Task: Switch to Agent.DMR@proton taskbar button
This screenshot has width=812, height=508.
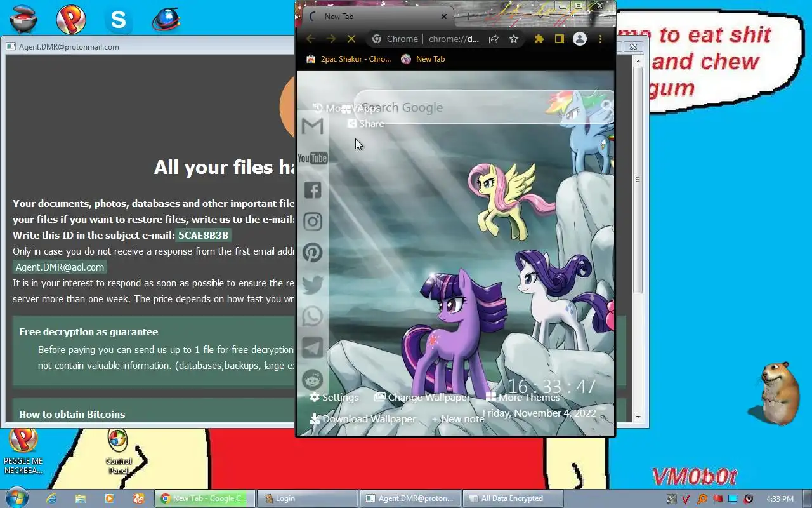Action: pos(410,498)
